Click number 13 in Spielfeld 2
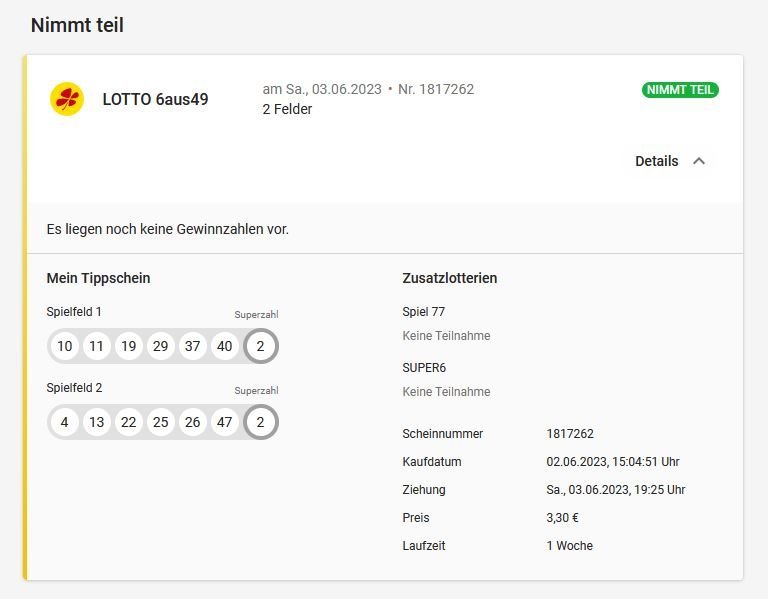The height and width of the screenshot is (599, 768). point(96,422)
